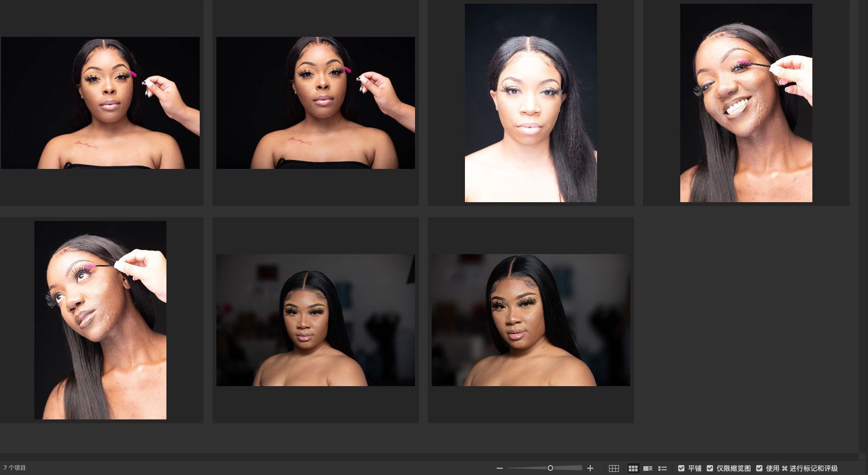Select second landscape photo with hand holding brush
The width and height of the screenshot is (868, 475).
[x=316, y=103]
